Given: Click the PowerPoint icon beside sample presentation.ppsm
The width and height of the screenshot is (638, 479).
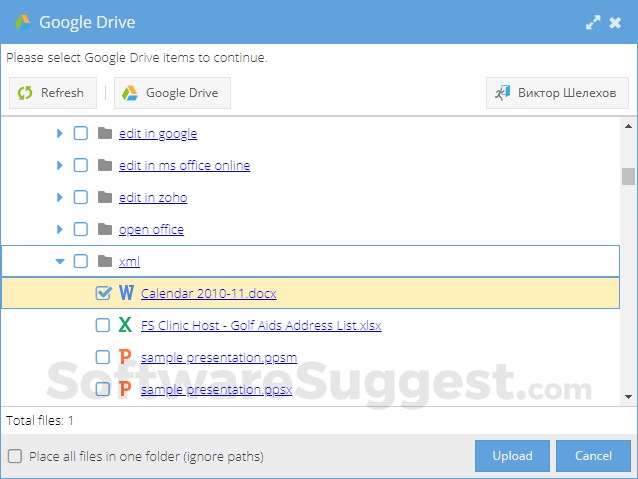Looking at the screenshot, I should tap(126, 357).
